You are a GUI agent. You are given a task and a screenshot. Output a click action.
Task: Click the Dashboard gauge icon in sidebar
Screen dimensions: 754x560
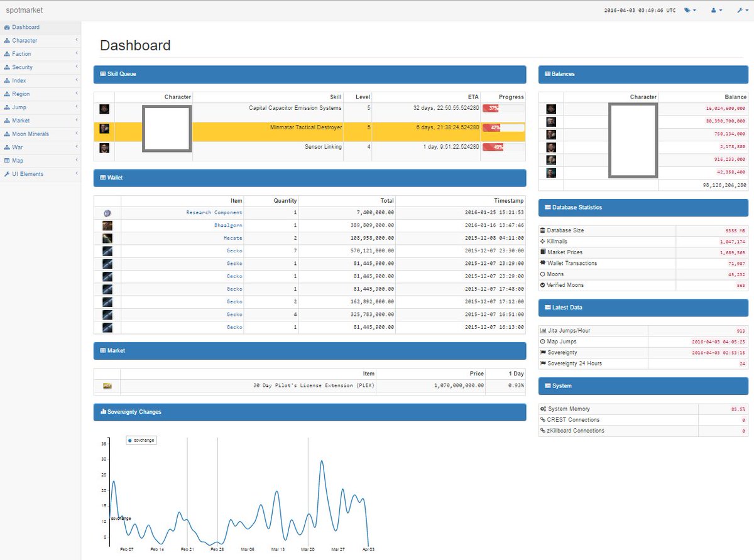click(x=7, y=27)
